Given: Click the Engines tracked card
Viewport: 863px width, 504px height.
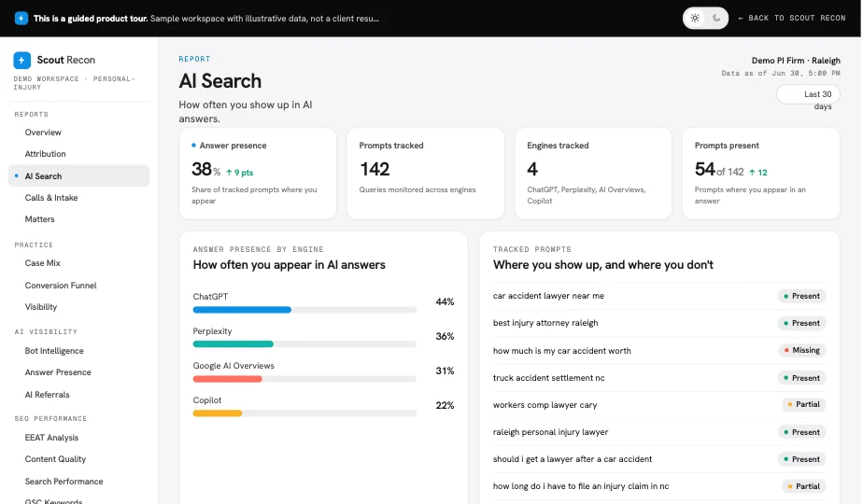Looking at the screenshot, I should pos(593,174).
